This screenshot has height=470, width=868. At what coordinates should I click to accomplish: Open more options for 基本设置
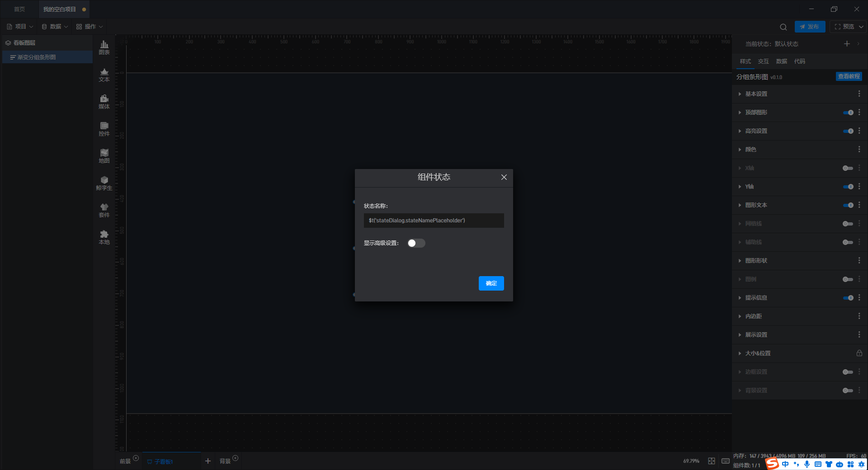(859, 94)
